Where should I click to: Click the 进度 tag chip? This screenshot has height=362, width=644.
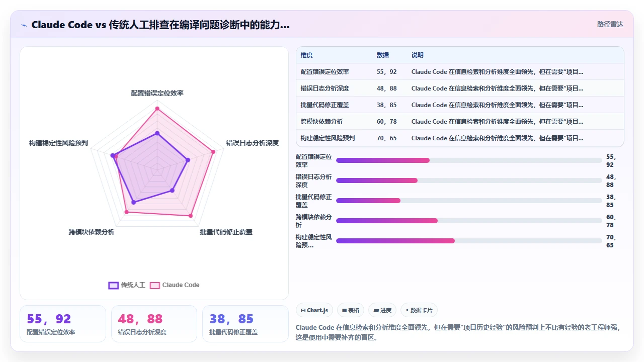(382, 310)
